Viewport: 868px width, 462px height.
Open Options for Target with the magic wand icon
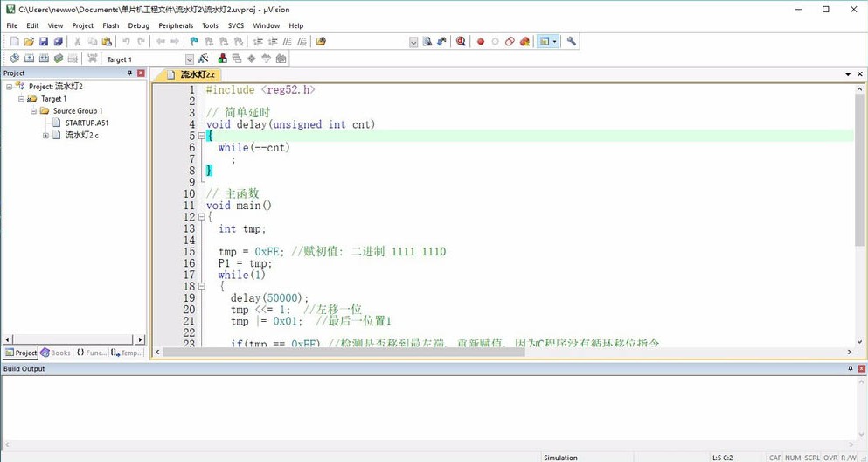click(x=203, y=59)
